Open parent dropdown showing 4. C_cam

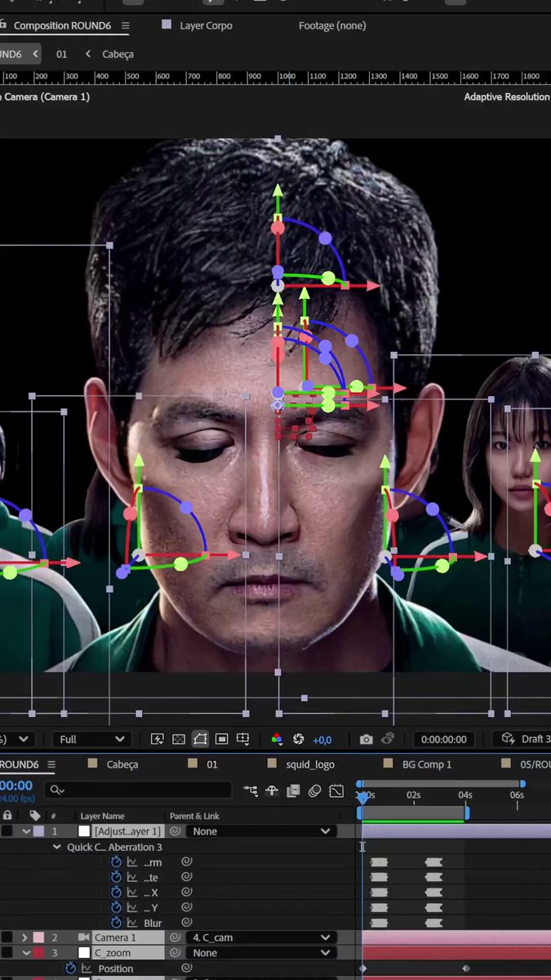pos(260,938)
